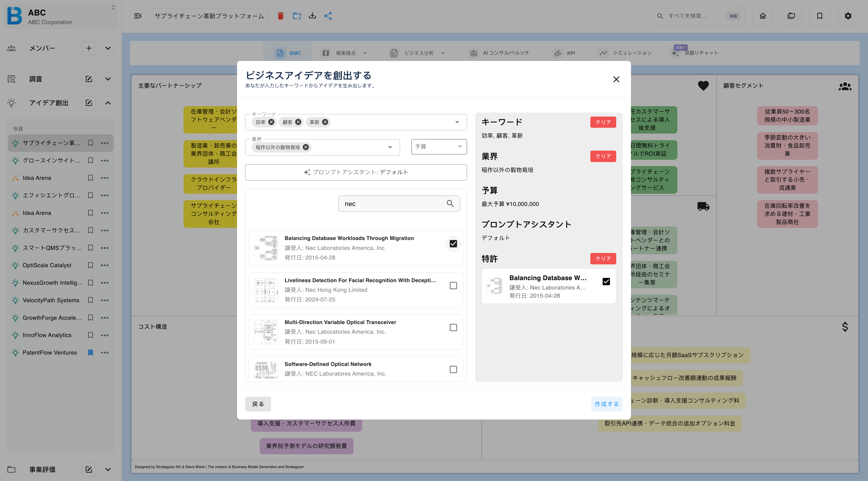Click the download icon in toolbar
Screen dimensions: 868x481
coord(312,16)
